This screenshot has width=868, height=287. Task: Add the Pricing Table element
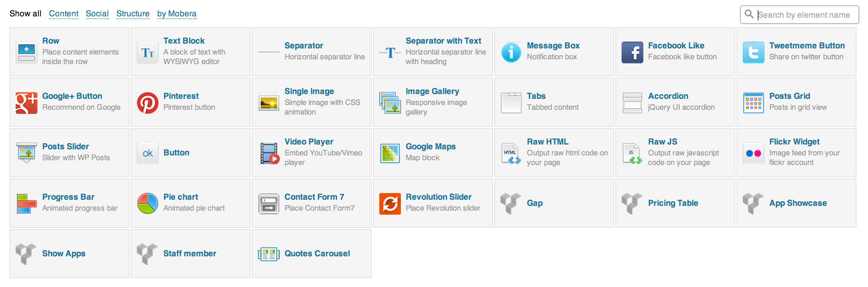point(673,203)
